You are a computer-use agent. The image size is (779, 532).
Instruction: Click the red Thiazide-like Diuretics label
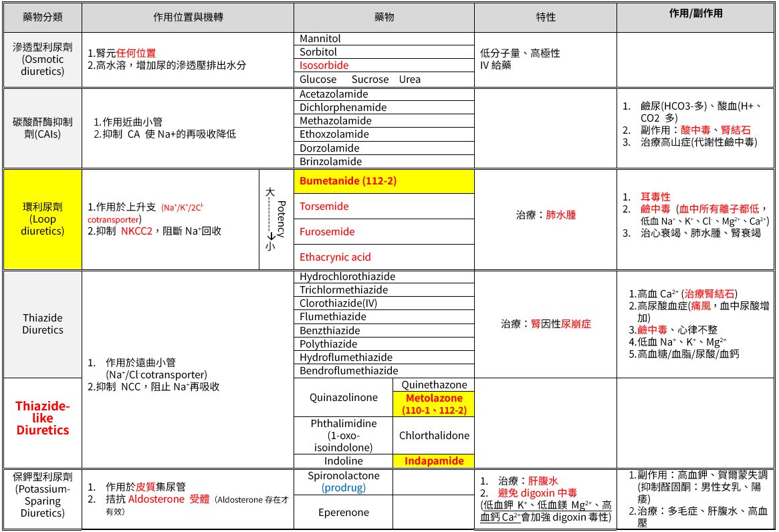click(43, 418)
